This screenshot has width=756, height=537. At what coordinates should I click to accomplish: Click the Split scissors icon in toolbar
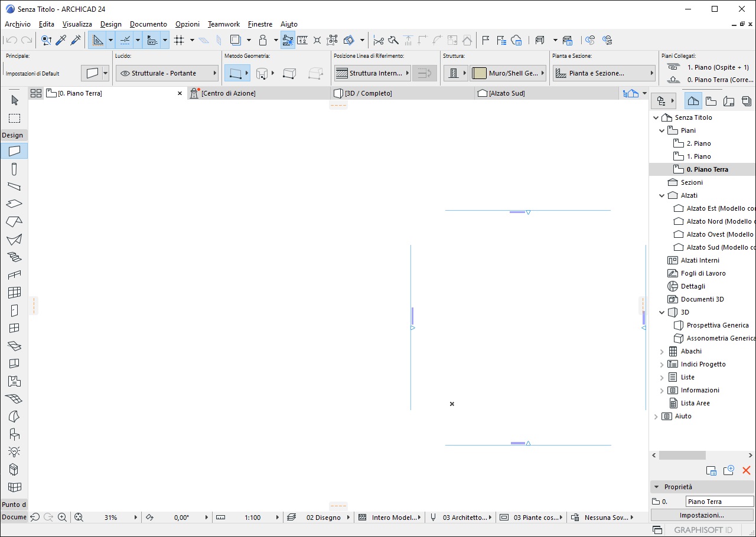[x=379, y=40]
